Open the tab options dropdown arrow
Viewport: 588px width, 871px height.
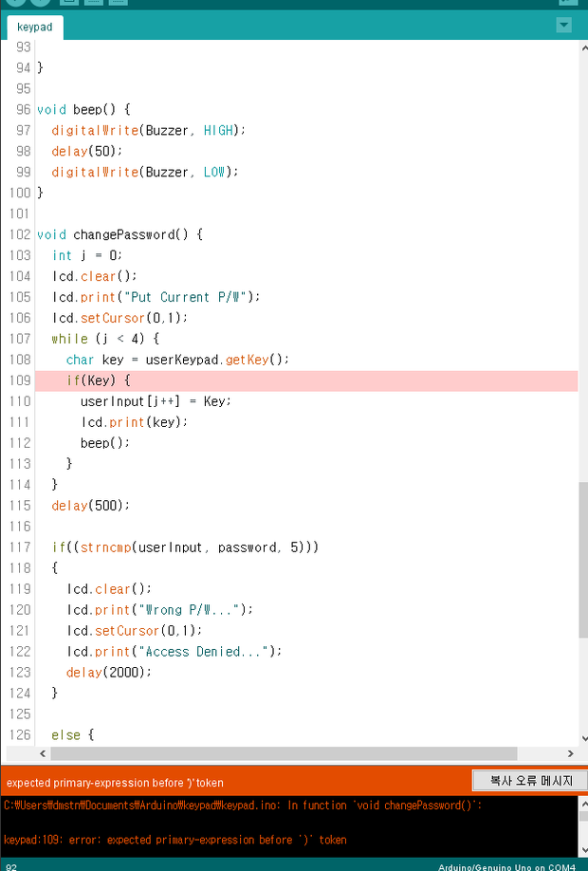coord(565,26)
